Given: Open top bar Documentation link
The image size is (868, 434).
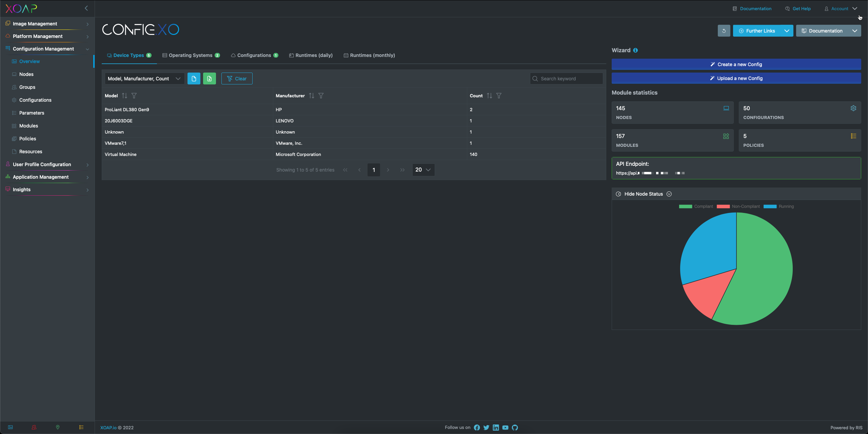Looking at the screenshot, I should click(752, 8).
